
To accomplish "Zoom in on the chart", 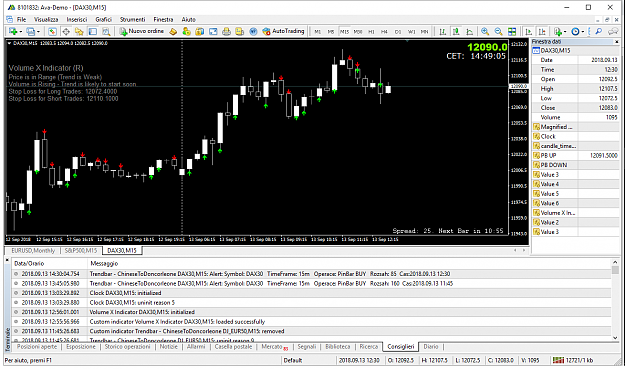I will point(485,31).
